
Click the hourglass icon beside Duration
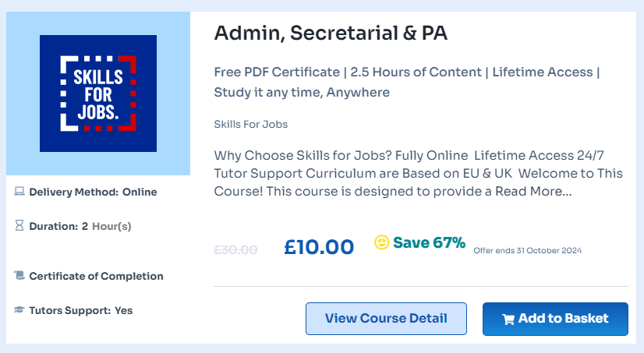point(19,225)
